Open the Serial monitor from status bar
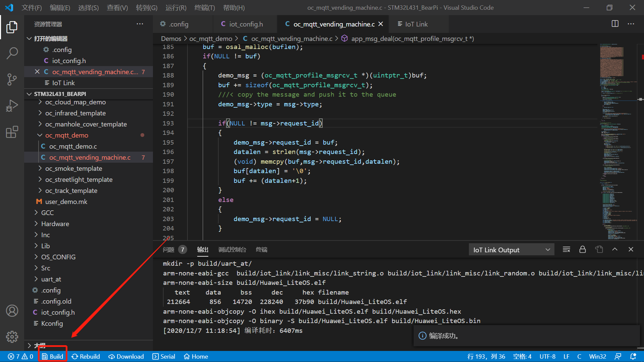644x362 pixels. [x=164, y=357]
